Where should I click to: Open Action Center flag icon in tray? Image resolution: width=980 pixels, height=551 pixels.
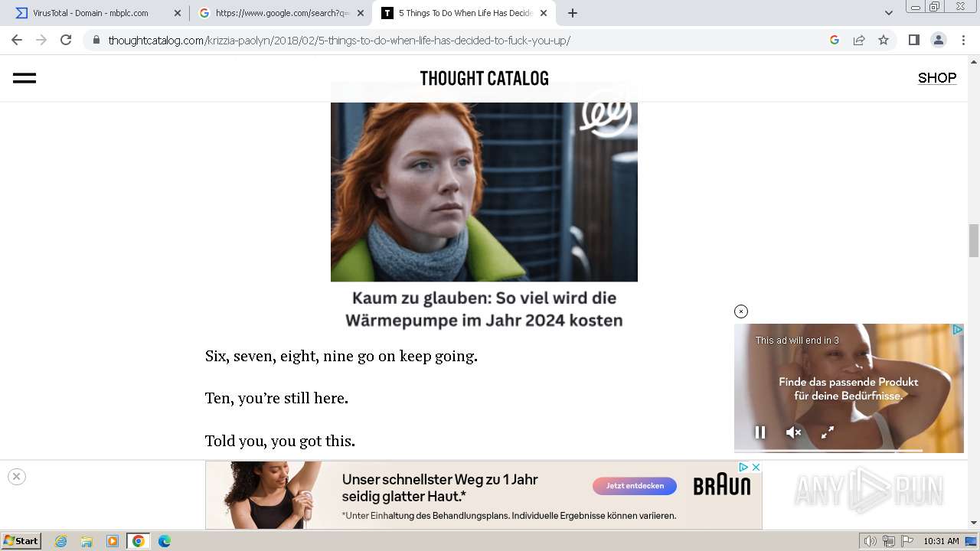pyautogui.click(x=906, y=541)
